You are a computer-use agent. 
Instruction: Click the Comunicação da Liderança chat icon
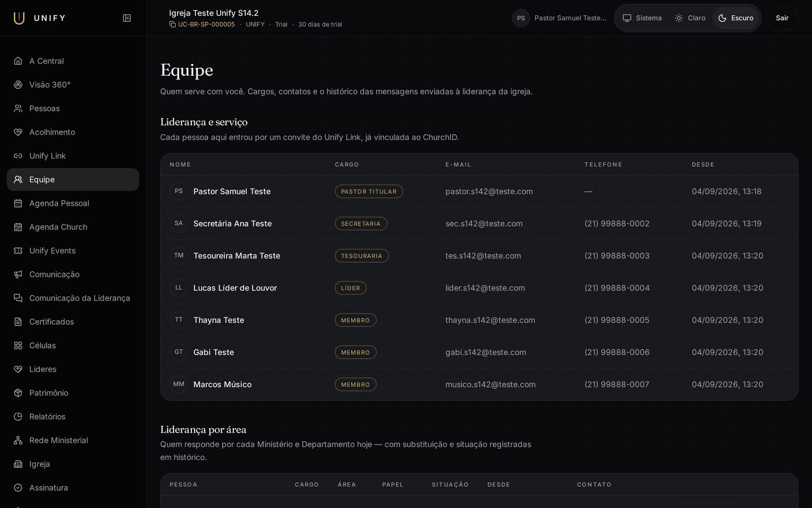pyautogui.click(x=18, y=298)
